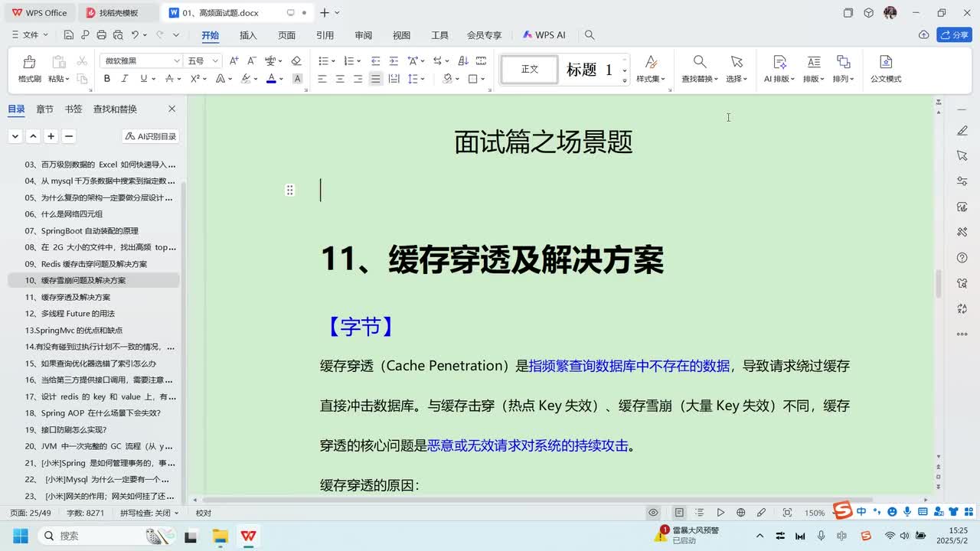
Task: Click the Decrease Indent icon
Action: pyautogui.click(x=375, y=61)
